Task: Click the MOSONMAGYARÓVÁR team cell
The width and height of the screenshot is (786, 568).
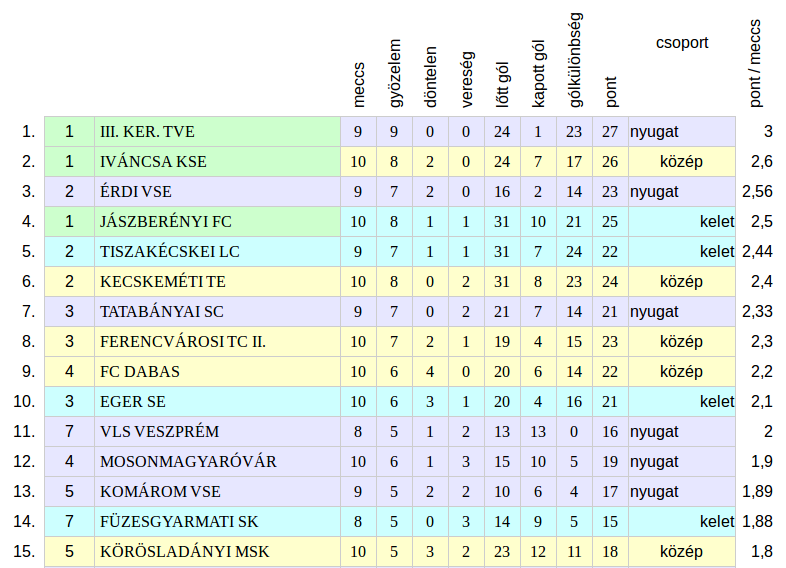Action: (x=218, y=461)
